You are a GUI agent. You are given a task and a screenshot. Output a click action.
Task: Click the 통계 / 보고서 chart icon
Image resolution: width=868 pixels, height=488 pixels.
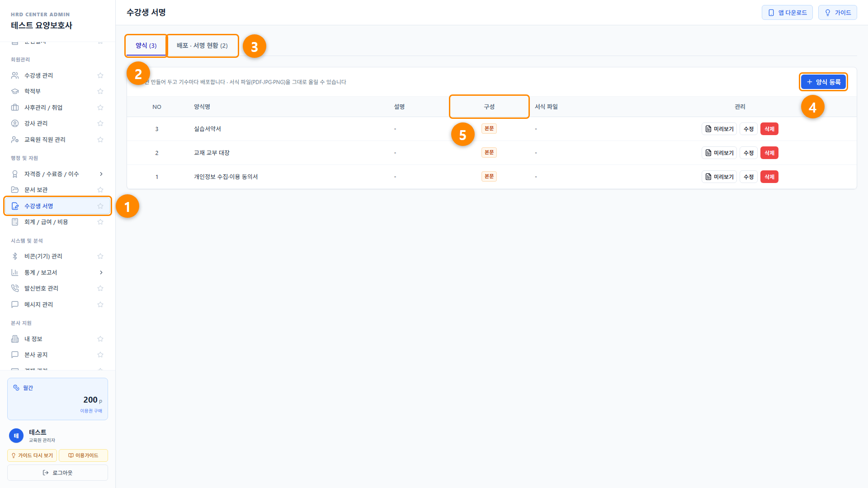(15, 272)
